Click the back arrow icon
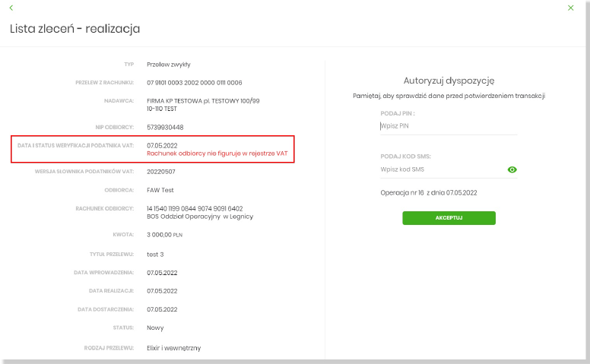Viewport: 590px width, 364px height. click(x=11, y=8)
